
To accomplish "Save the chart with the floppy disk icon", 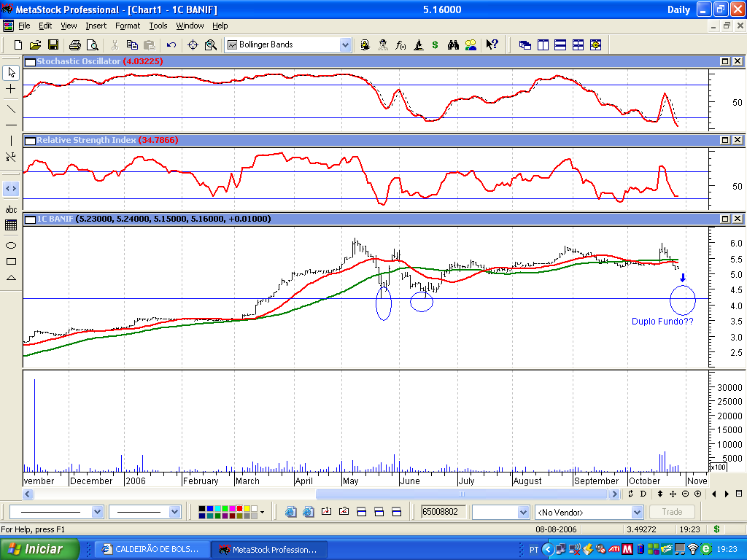I will point(53,44).
